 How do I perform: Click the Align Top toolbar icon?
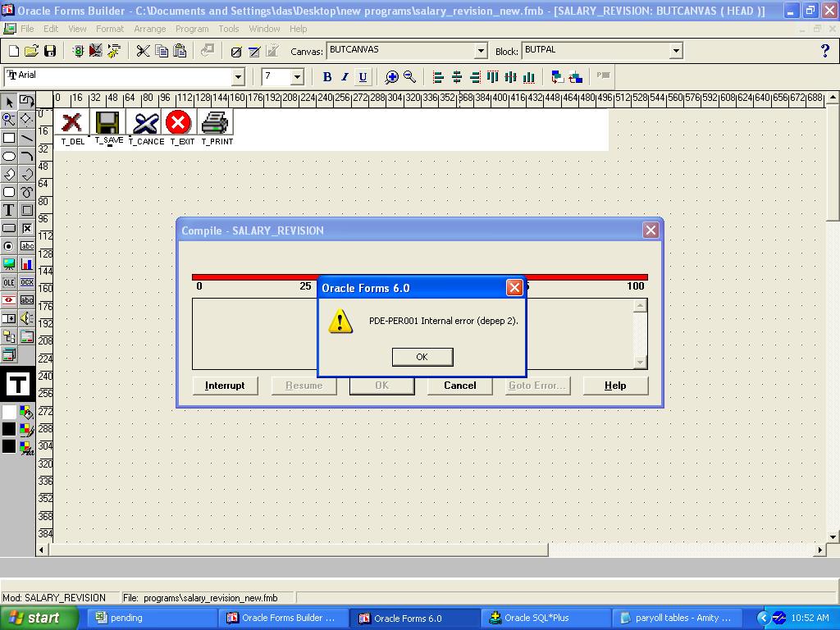coord(492,77)
